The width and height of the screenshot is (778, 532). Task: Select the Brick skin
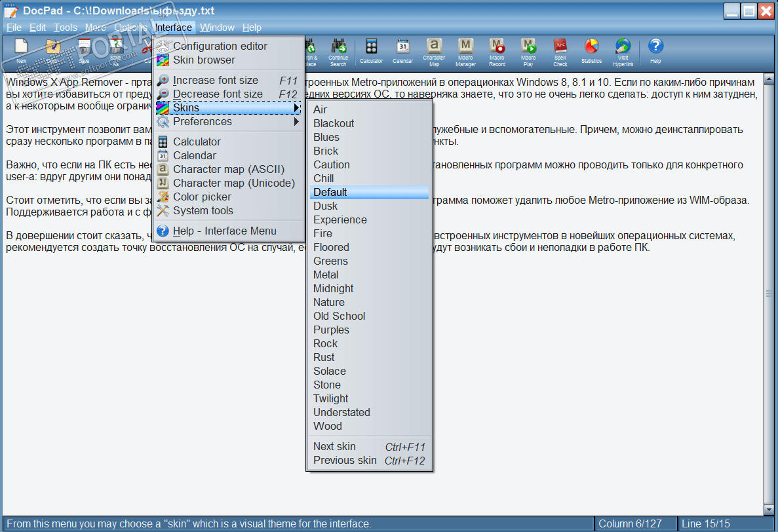[369, 151]
